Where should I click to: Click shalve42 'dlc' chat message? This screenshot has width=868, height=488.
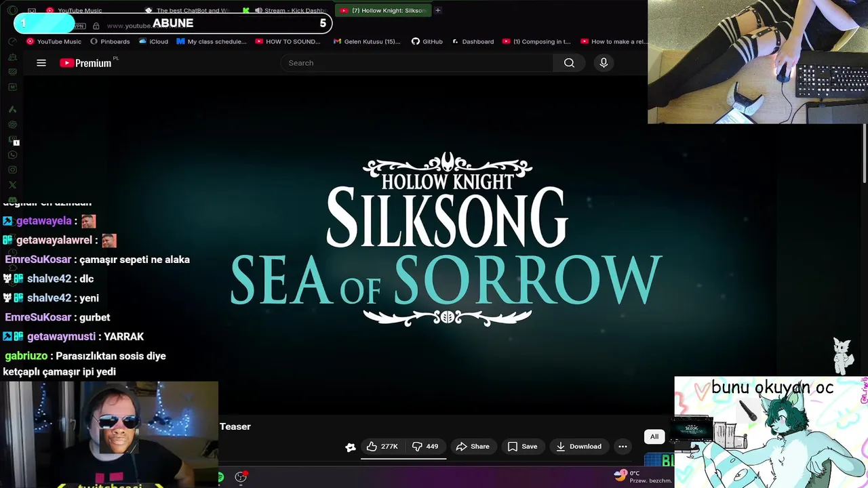[86, 279]
